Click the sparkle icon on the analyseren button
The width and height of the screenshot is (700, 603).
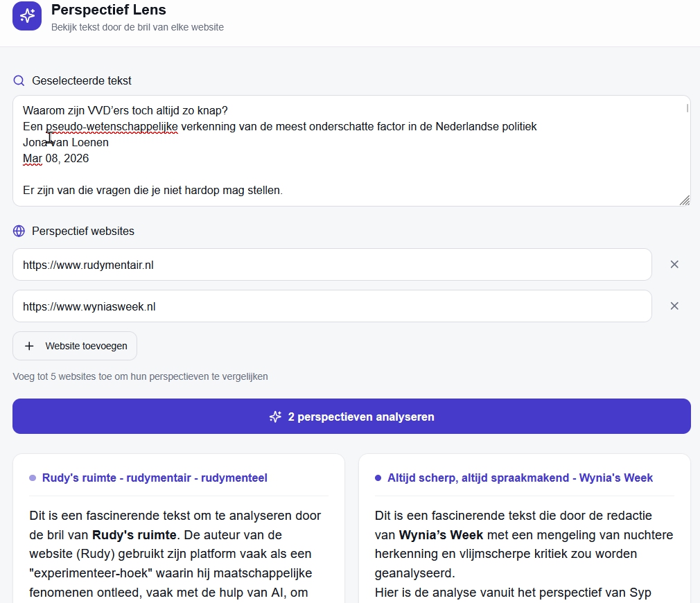(x=275, y=417)
